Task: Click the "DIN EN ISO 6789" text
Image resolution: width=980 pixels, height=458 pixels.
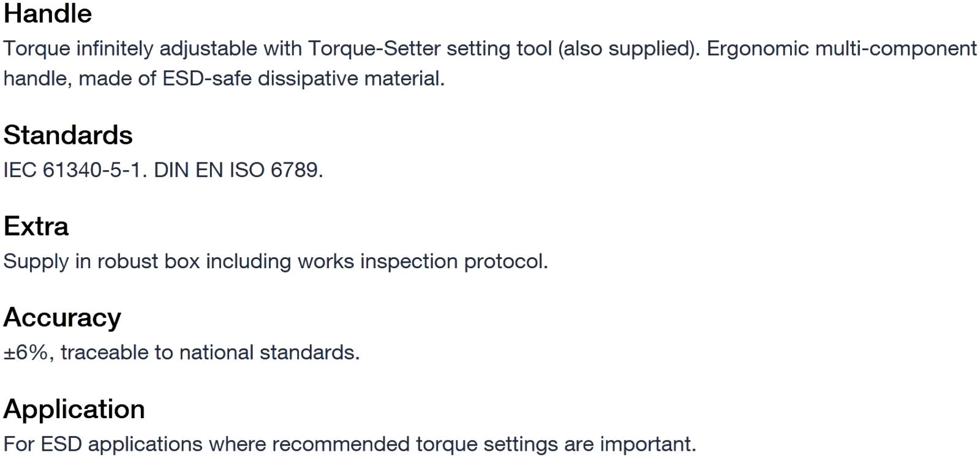Action: [237, 170]
